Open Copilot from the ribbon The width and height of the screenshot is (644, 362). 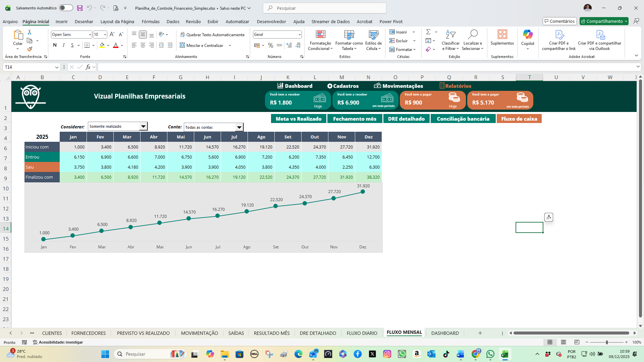[x=528, y=40]
